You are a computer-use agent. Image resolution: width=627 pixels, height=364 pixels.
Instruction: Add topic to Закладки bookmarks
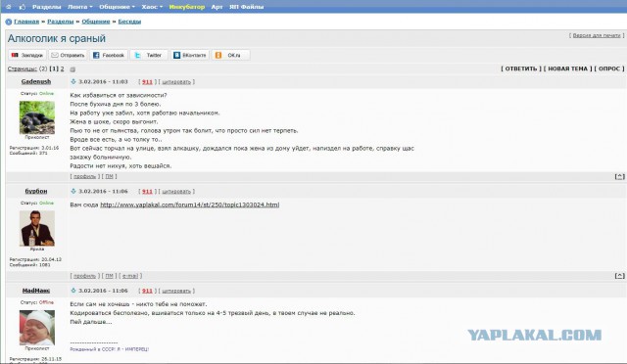[x=27, y=55]
